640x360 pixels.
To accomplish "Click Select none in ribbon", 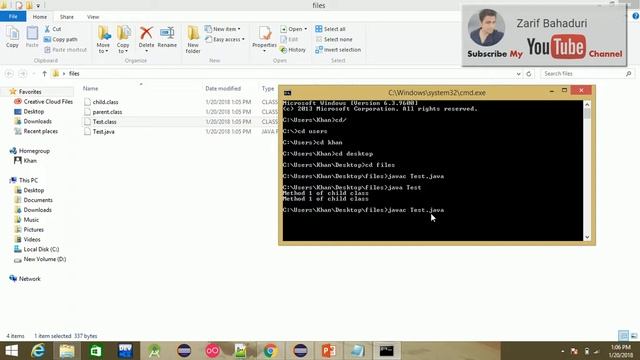I will coord(334,39).
